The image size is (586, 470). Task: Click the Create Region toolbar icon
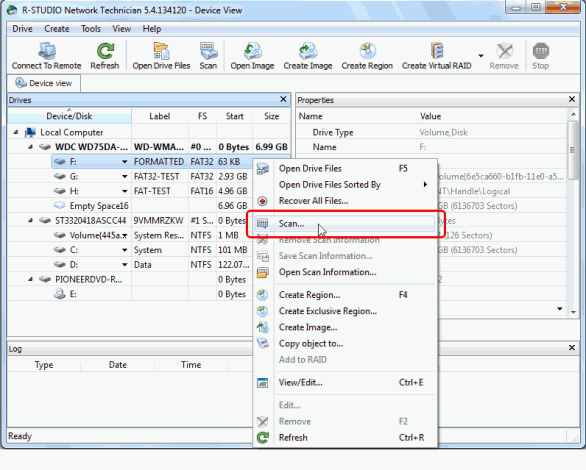click(x=367, y=56)
